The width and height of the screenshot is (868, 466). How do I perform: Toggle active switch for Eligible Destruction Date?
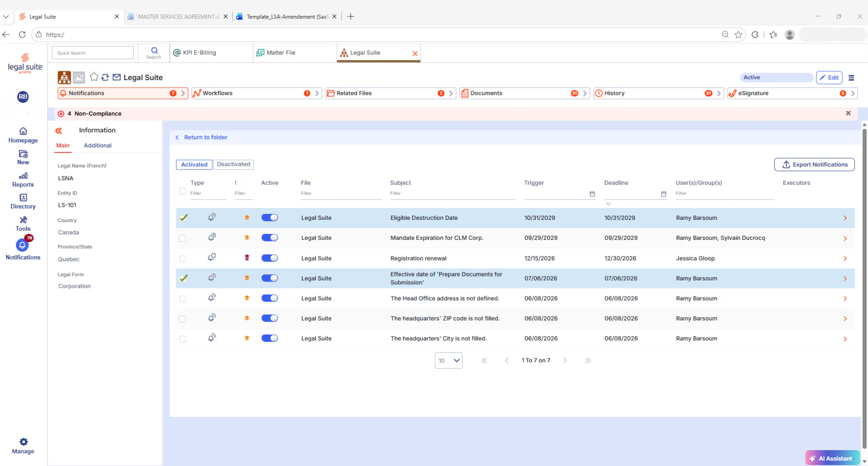point(270,218)
